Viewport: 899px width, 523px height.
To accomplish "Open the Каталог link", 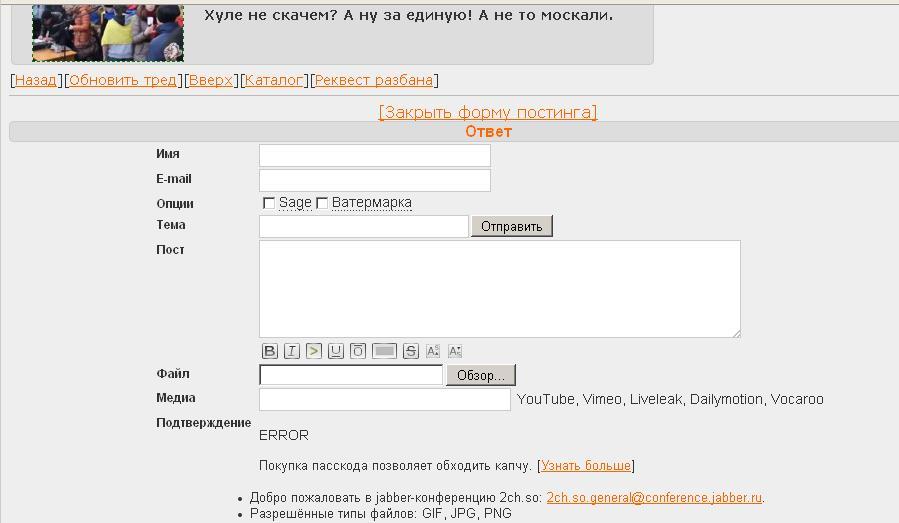I will tap(273, 80).
